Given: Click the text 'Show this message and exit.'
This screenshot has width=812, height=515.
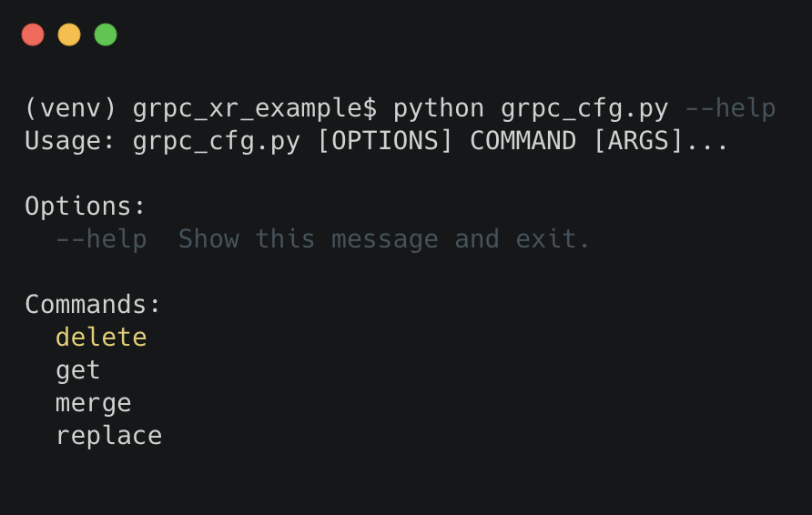Looking at the screenshot, I should point(384,239).
